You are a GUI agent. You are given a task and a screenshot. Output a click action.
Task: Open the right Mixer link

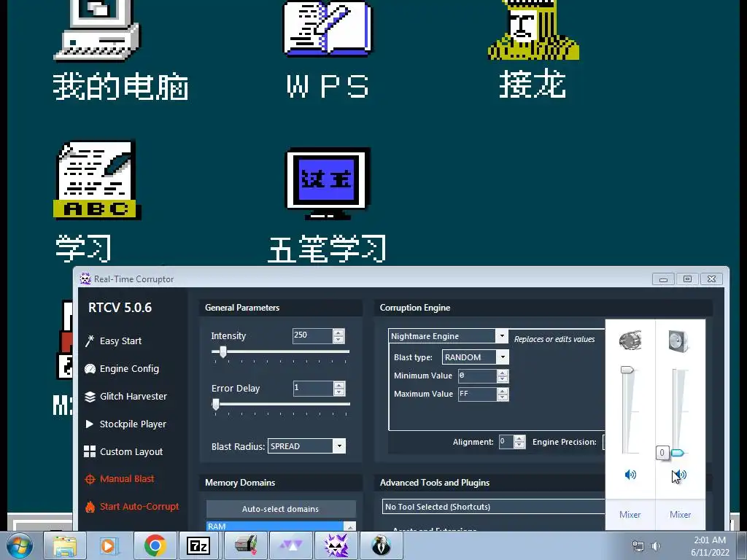(x=680, y=515)
